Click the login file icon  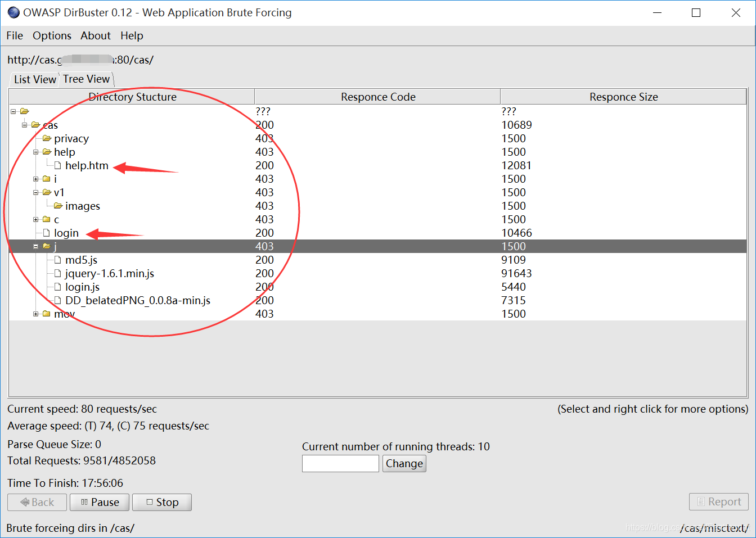click(x=46, y=233)
